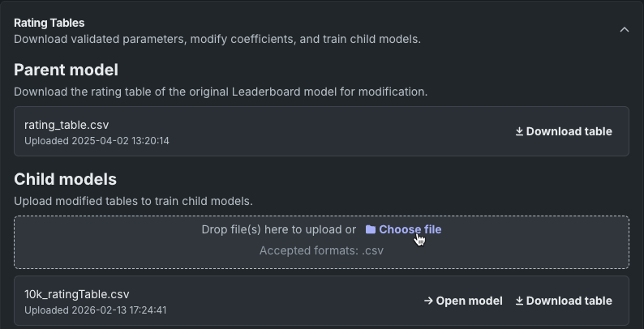644x329 pixels.
Task: Click the 'Accepted formats: .csv' text
Action: 321,250
